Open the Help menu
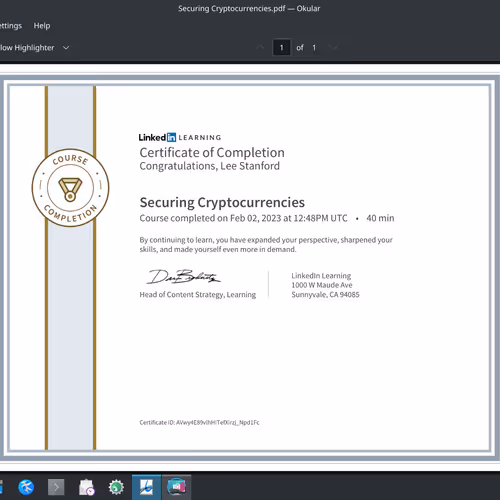 [42, 26]
